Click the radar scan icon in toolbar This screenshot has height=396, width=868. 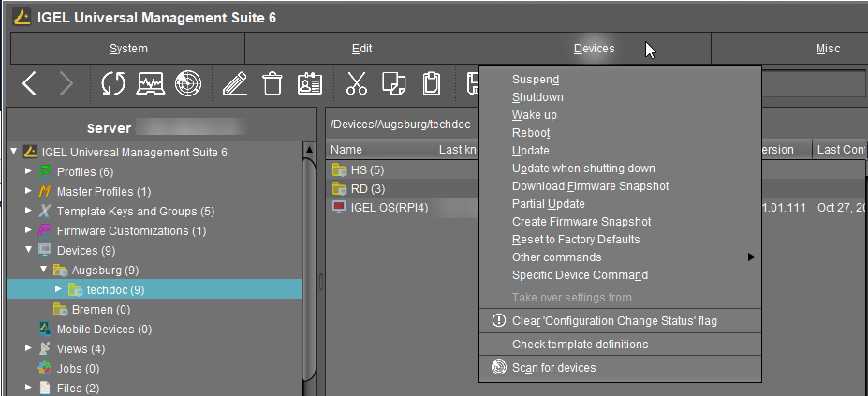(x=187, y=84)
